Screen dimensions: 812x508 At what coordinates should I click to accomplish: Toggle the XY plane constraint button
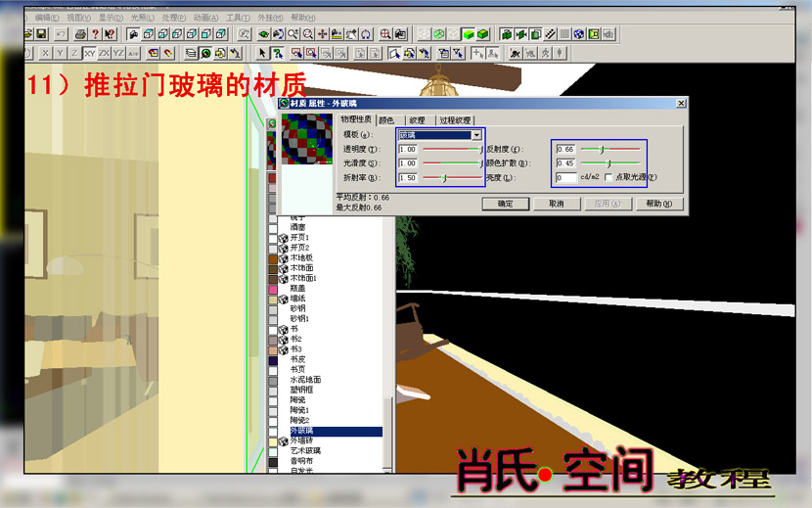[x=90, y=53]
